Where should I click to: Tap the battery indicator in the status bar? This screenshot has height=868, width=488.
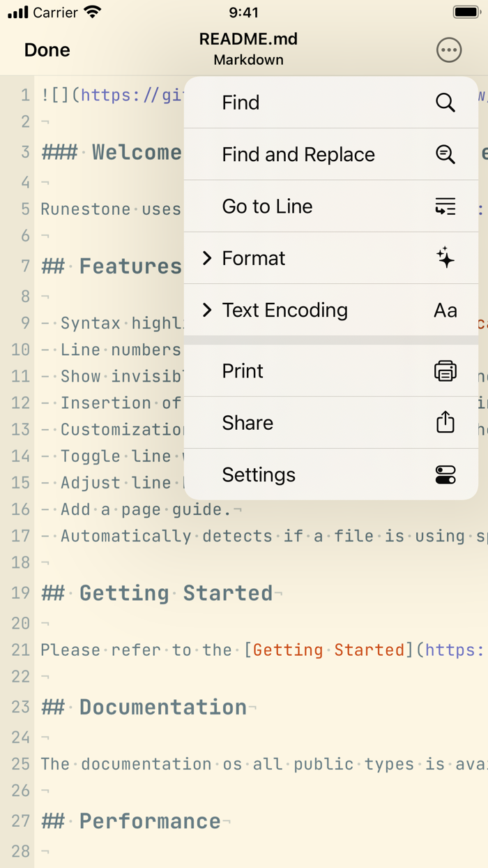464,12
